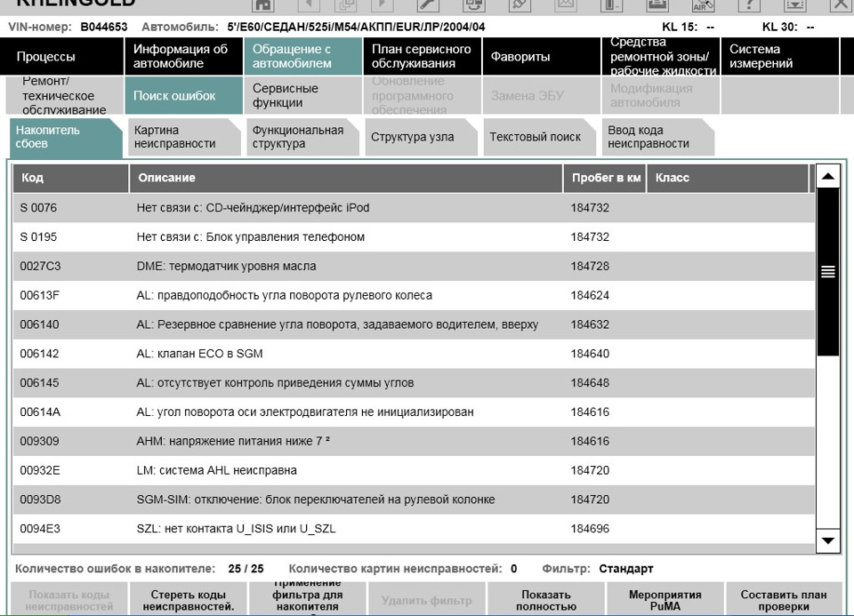Go to the home screen icon
854x616 pixels.
263,5
